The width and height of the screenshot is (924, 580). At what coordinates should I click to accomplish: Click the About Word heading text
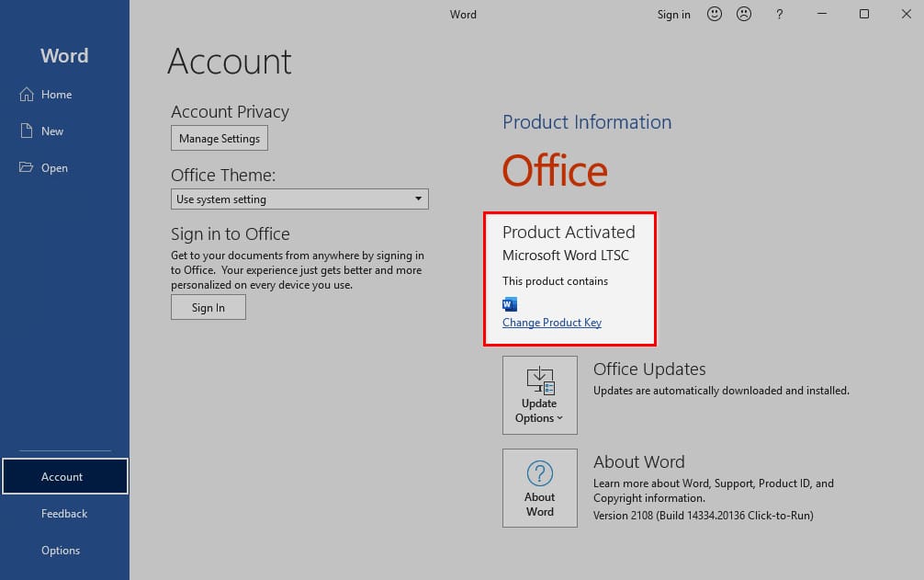638,461
